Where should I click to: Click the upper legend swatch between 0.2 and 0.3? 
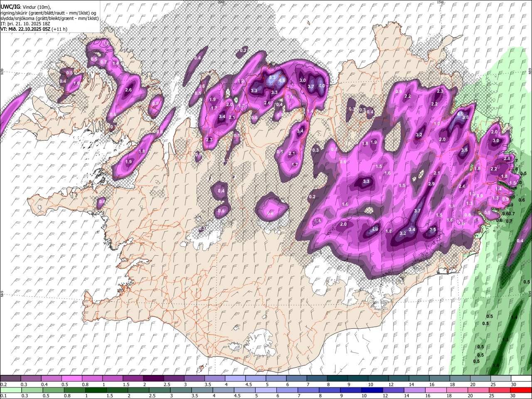(x=10, y=379)
